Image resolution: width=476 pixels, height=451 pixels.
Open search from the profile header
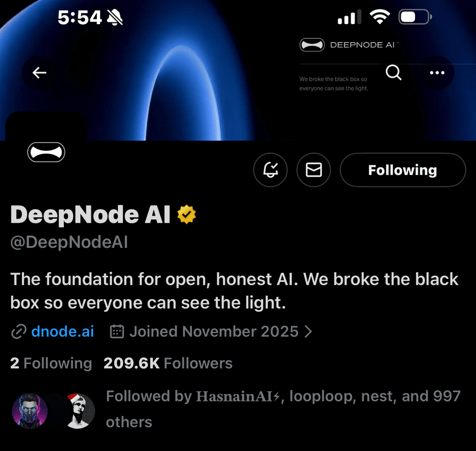pos(393,72)
